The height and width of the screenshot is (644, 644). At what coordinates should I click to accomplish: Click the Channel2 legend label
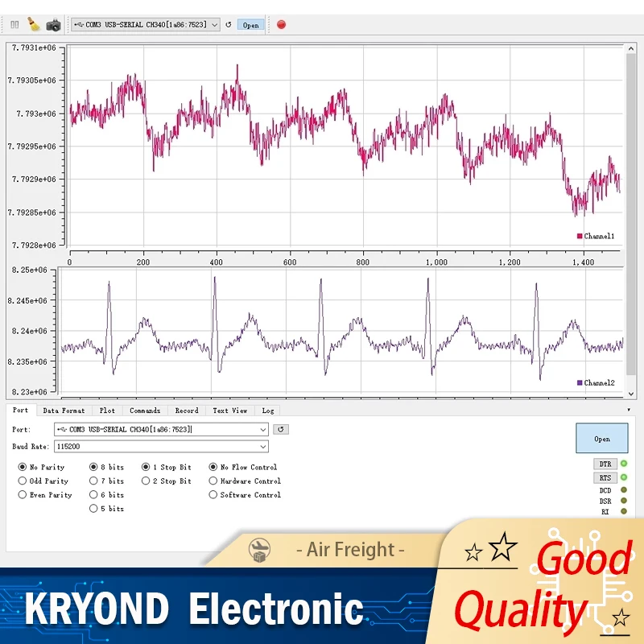coord(599,383)
